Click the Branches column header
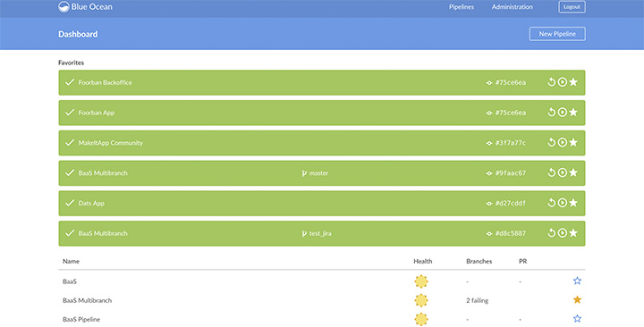The width and height of the screenshot is (644, 327). [x=479, y=262]
